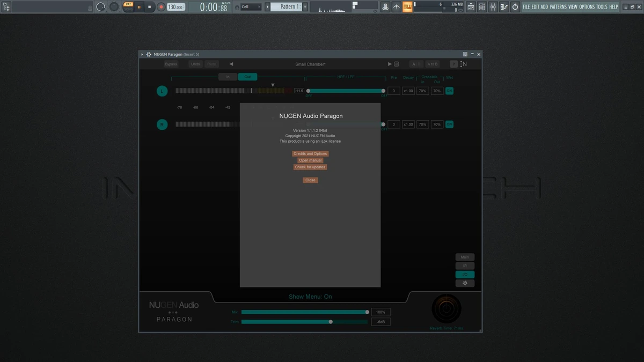Open the Cell snap dropdown
Screen dimensions: 644x362
251,7
